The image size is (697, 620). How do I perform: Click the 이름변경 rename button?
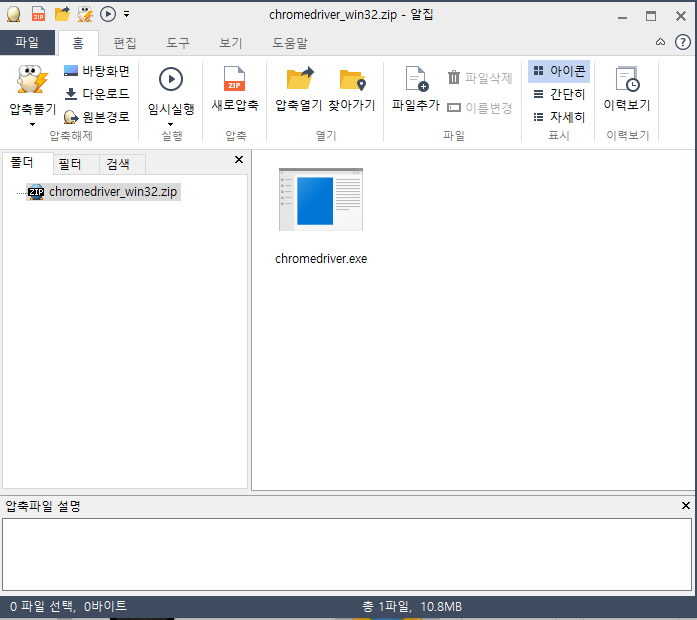tap(480, 108)
